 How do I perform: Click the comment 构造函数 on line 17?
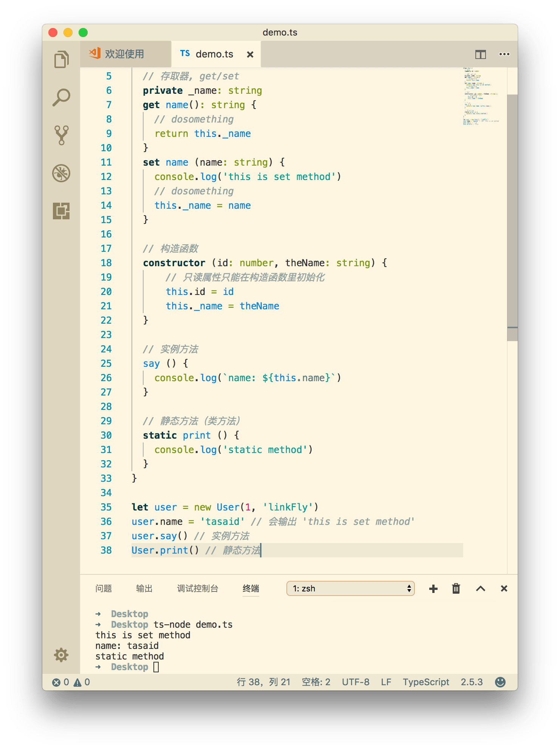point(171,248)
